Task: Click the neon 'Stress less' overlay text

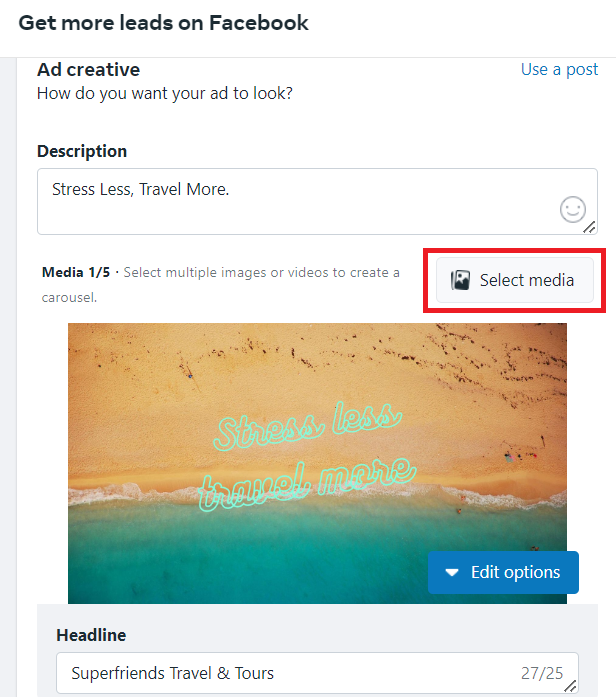Action: pyautogui.click(x=308, y=426)
